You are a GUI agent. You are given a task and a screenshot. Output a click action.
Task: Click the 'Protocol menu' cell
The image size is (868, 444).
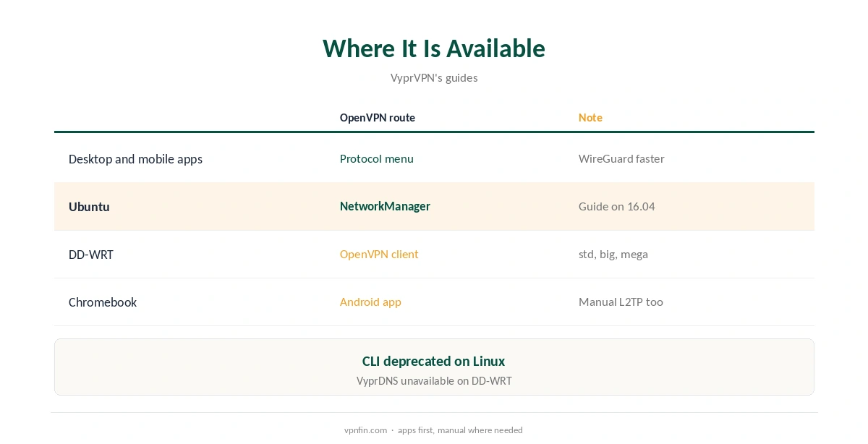coord(377,158)
